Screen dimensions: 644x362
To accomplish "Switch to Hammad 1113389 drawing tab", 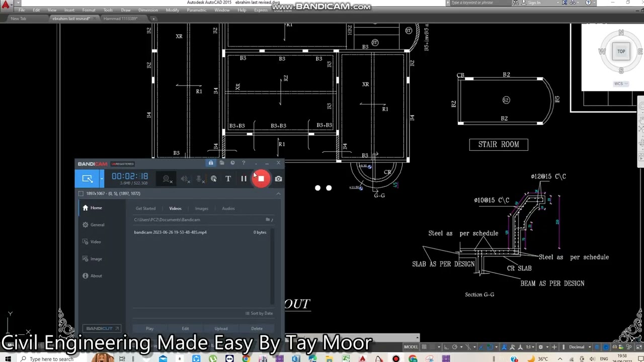I will point(120,19).
